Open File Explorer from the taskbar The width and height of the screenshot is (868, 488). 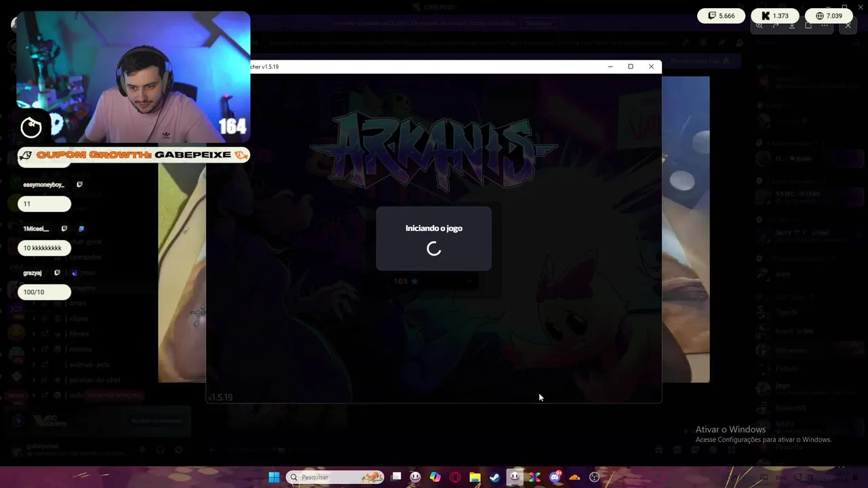click(x=475, y=477)
